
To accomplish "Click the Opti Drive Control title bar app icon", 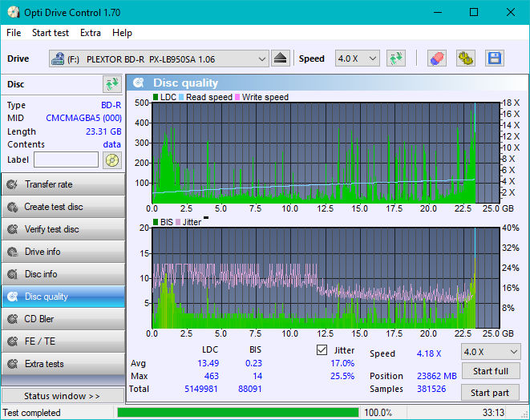I will pos(13,12).
